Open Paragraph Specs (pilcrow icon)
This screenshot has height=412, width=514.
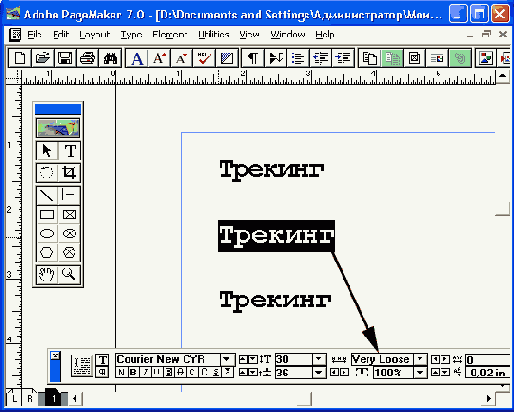pos(253,58)
